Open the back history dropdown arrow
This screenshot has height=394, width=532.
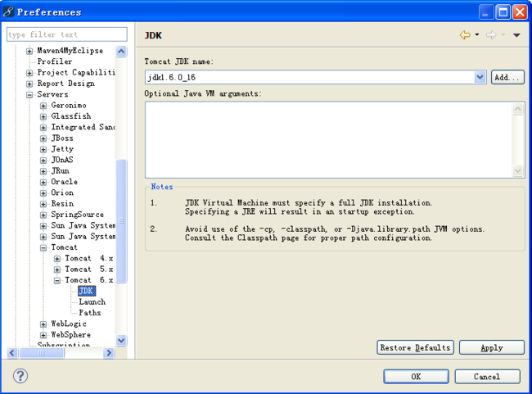[477, 34]
